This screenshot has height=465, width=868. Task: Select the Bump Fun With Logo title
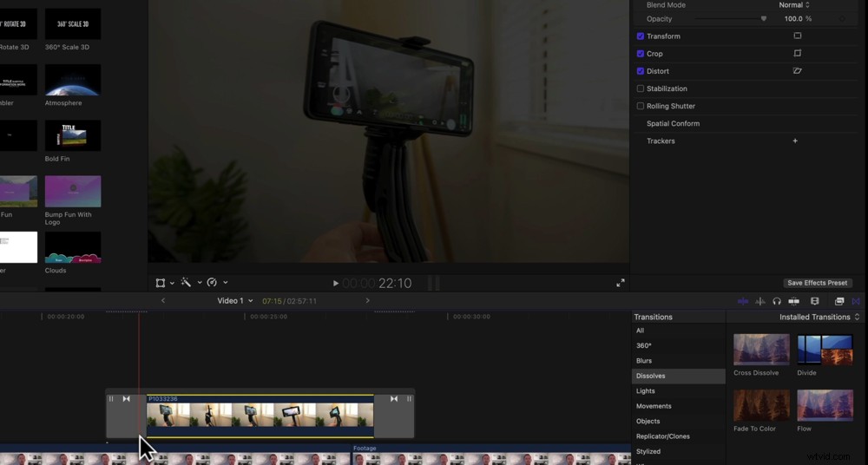pyautogui.click(x=73, y=192)
